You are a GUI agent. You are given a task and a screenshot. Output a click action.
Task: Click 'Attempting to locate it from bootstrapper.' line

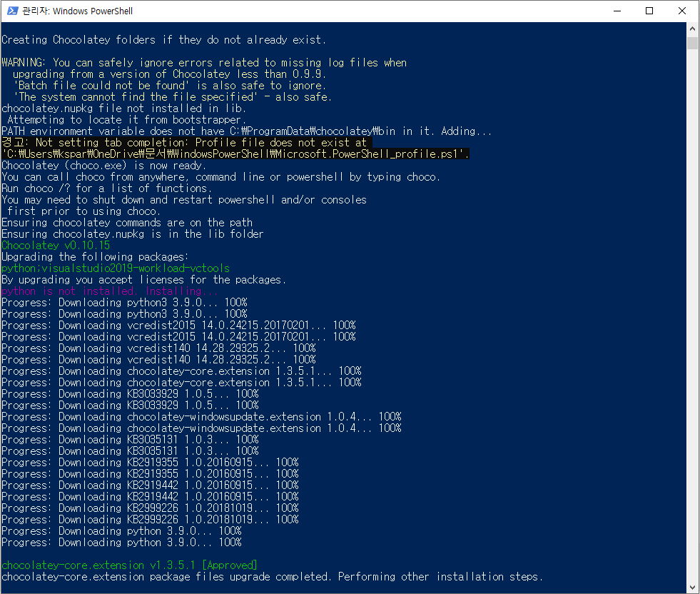coord(126,120)
